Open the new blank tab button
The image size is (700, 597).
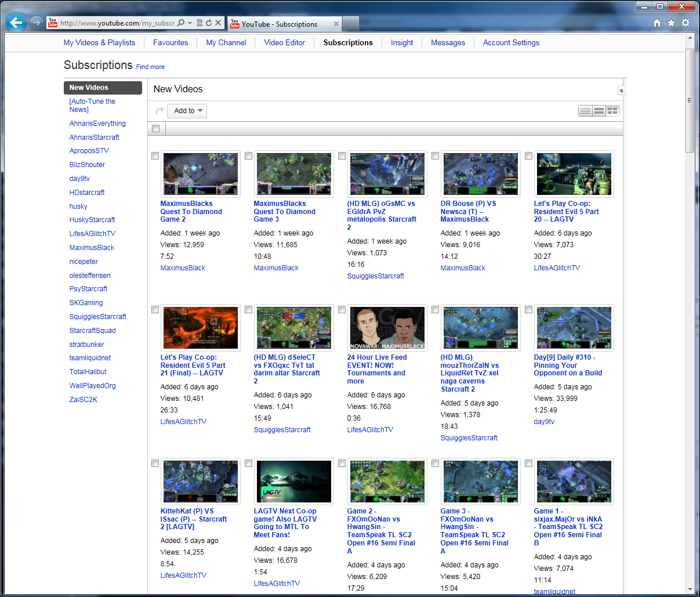[351, 24]
